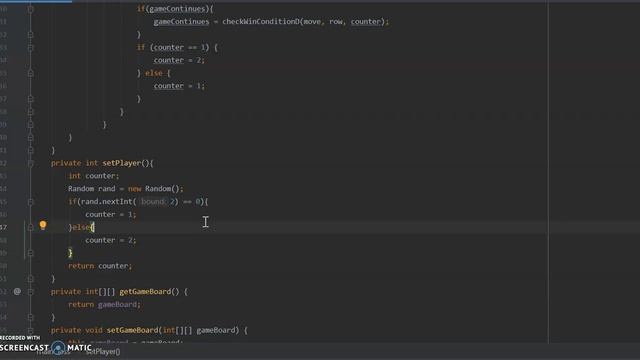Collapse the getGameBoard() method fold marker
Image resolution: width=640 pixels, height=360 pixels.
(x=31, y=291)
